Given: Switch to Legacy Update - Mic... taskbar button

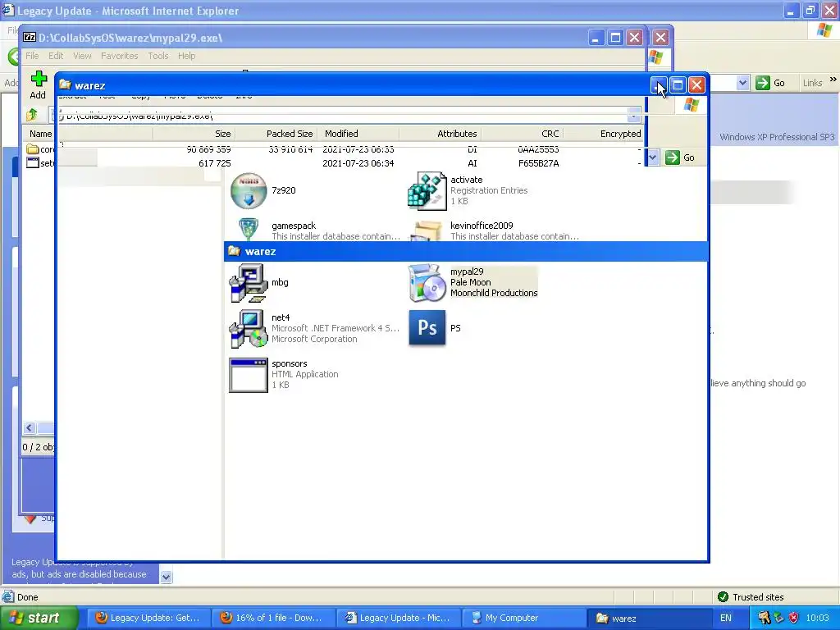Looking at the screenshot, I should tap(398, 618).
